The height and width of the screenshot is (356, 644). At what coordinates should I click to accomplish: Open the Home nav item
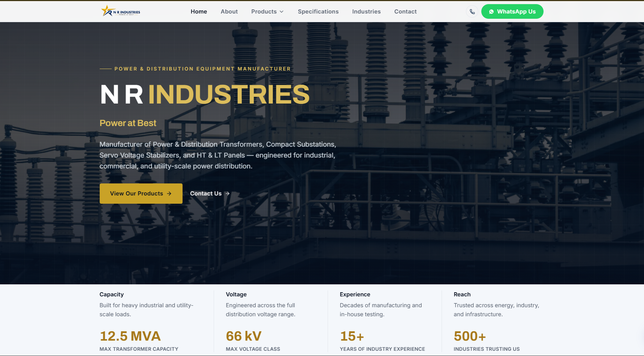point(199,12)
